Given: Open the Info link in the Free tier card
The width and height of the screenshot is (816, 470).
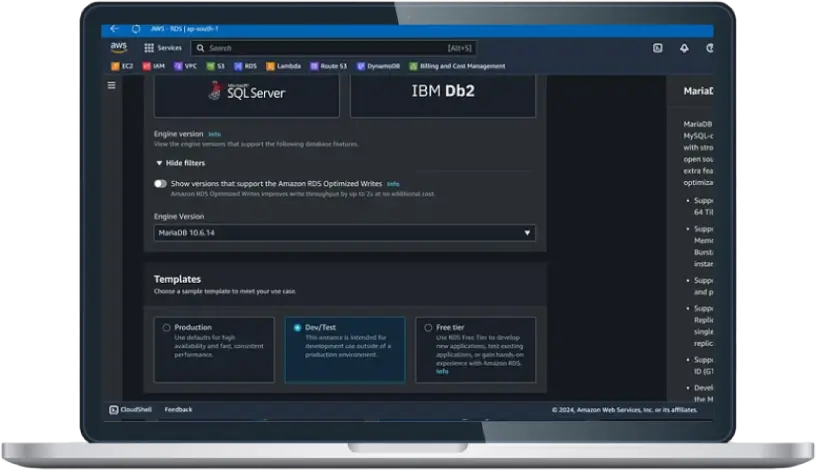Looking at the screenshot, I should click(x=442, y=372).
